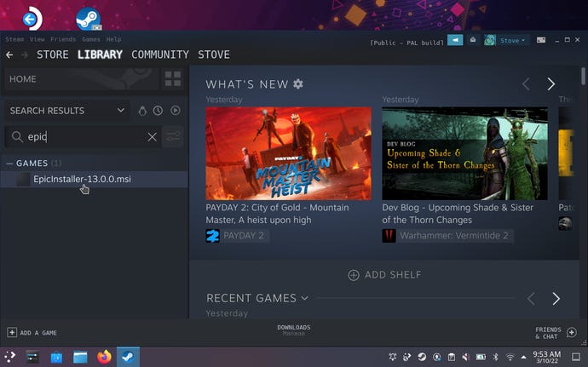Viewport: 588px width, 367px height.
Task: Open advanced filter options beside search
Action: click(x=174, y=137)
